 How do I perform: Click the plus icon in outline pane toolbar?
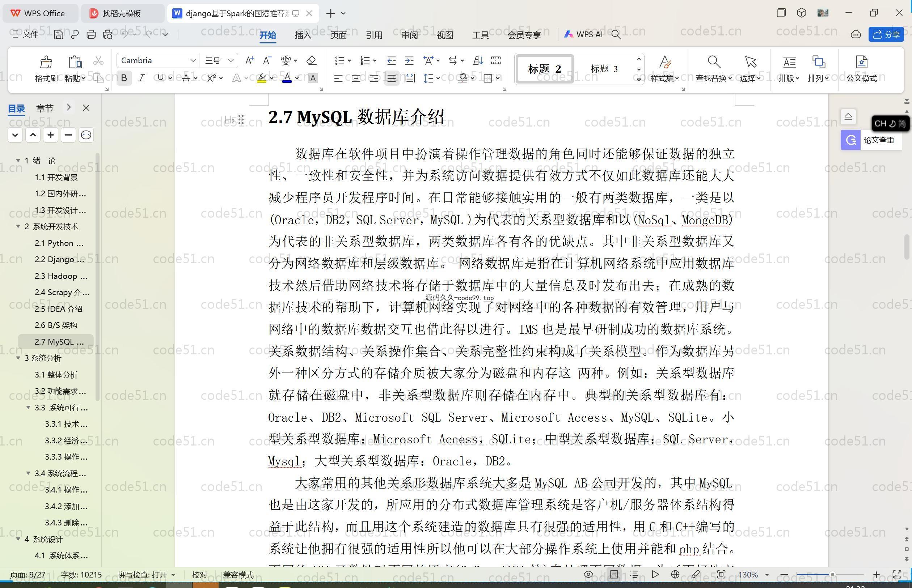pyautogui.click(x=50, y=135)
